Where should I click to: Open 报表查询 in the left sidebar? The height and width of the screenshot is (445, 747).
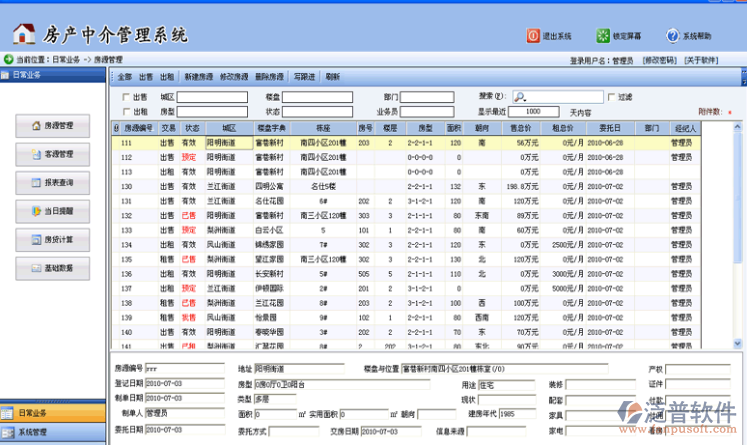(x=53, y=183)
